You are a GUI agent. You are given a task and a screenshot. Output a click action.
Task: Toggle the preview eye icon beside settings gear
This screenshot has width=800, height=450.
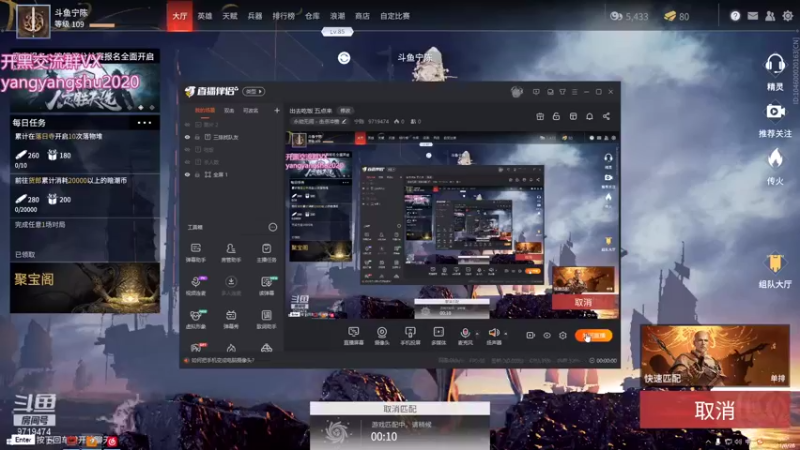coord(547,335)
